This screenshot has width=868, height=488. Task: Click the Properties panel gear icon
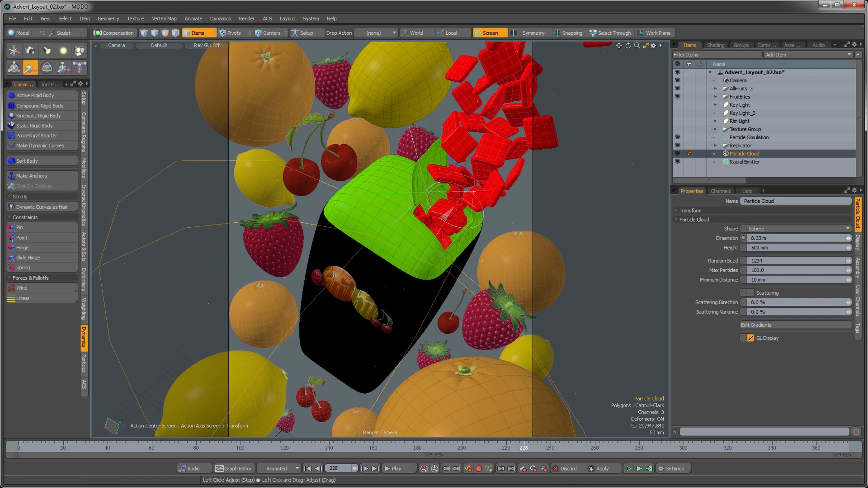pyautogui.click(x=854, y=191)
